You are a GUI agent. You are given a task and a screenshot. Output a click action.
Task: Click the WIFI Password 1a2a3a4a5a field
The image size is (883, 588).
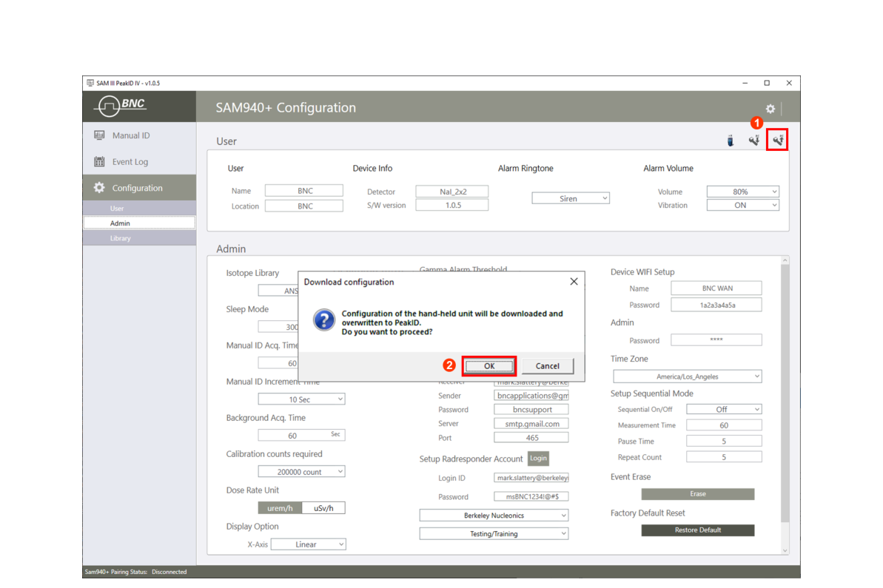pyautogui.click(x=716, y=305)
